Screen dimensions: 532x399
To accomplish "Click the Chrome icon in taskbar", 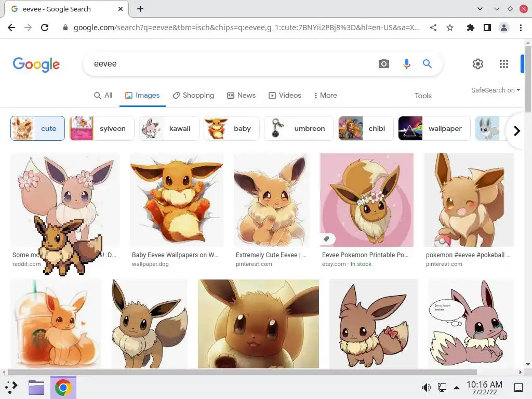I will (x=63, y=388).
